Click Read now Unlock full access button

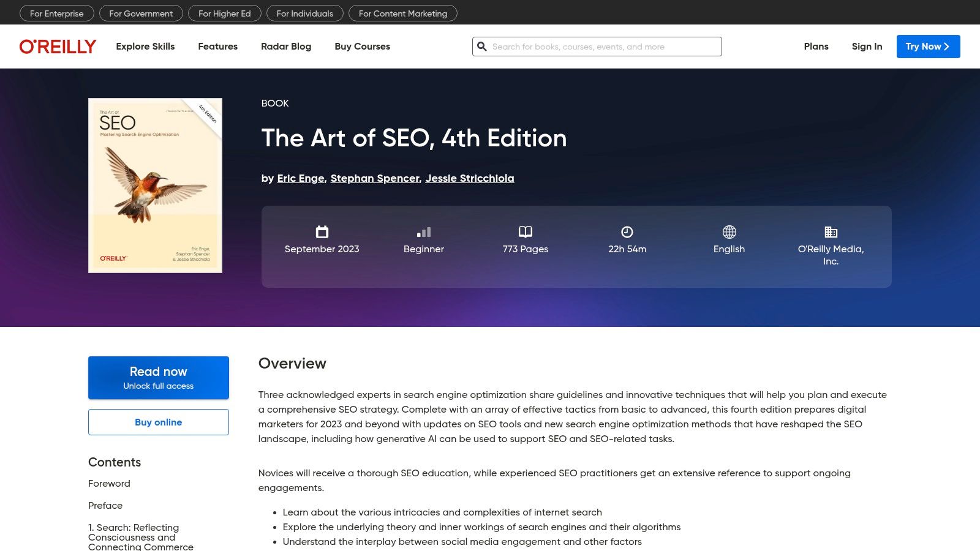pos(159,378)
